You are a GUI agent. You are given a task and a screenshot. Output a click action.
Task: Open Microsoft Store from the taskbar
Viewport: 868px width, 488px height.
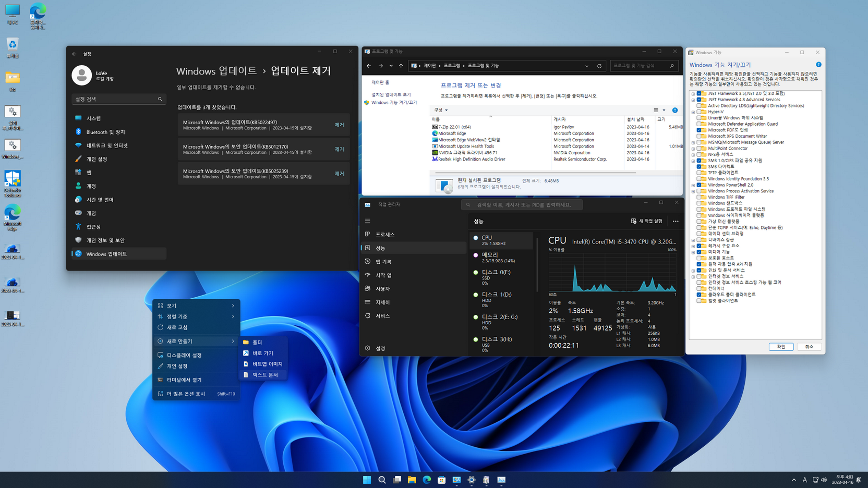[442, 480]
